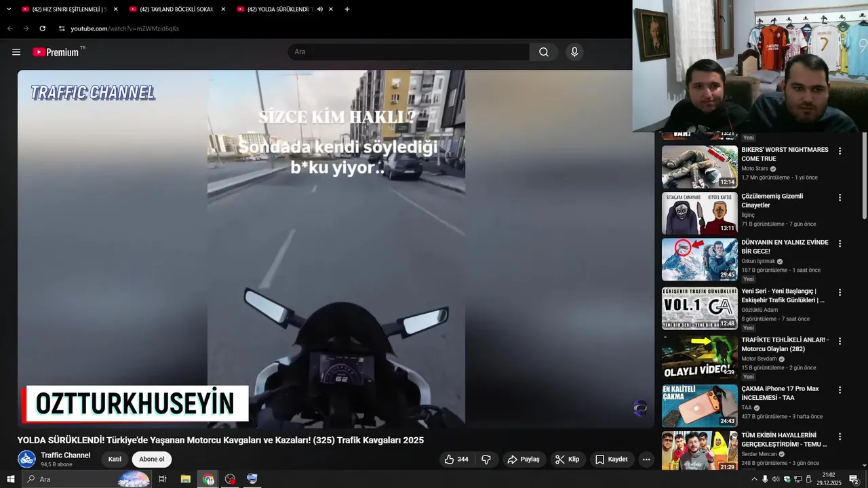This screenshot has width=868, height=488.
Task: Open notification center icon
Action: (x=854, y=479)
